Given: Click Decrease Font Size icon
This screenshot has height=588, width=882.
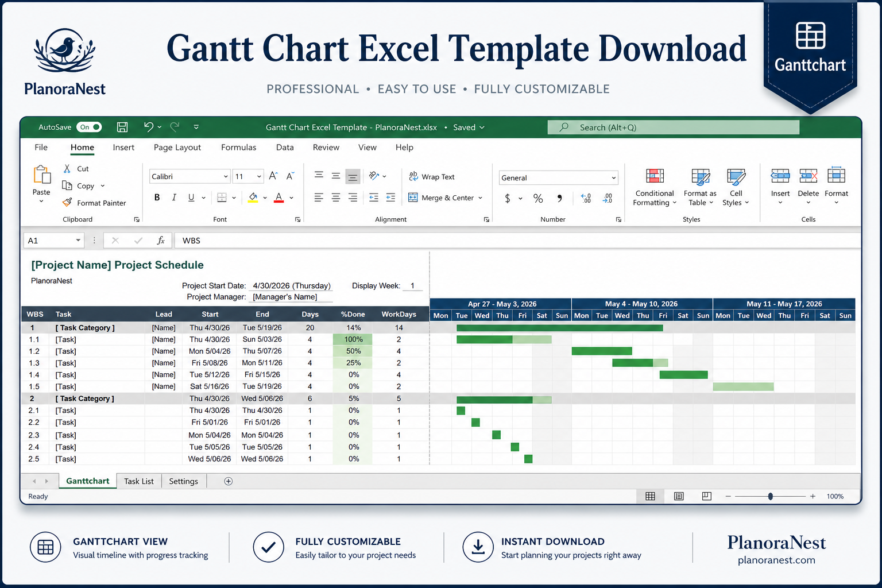Looking at the screenshot, I should coord(291,176).
